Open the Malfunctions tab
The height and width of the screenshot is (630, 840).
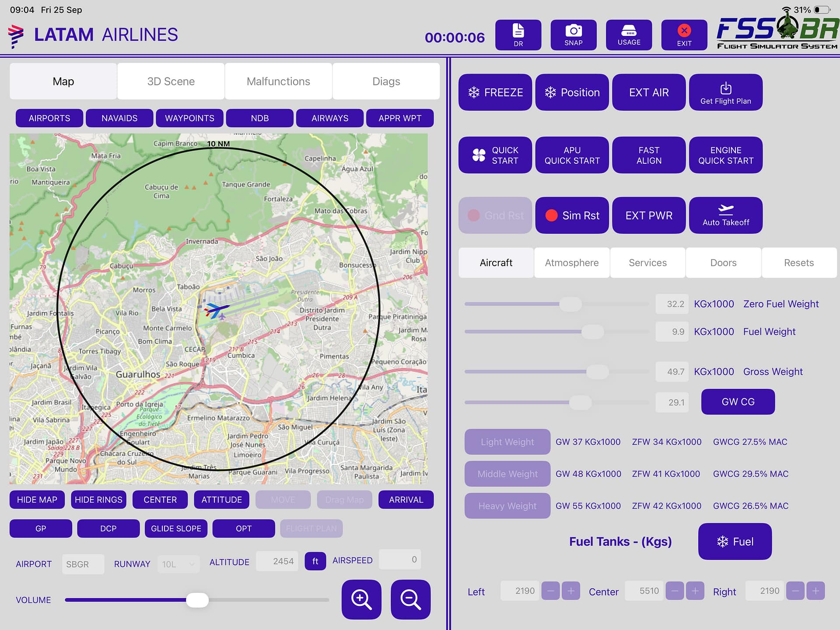(278, 81)
